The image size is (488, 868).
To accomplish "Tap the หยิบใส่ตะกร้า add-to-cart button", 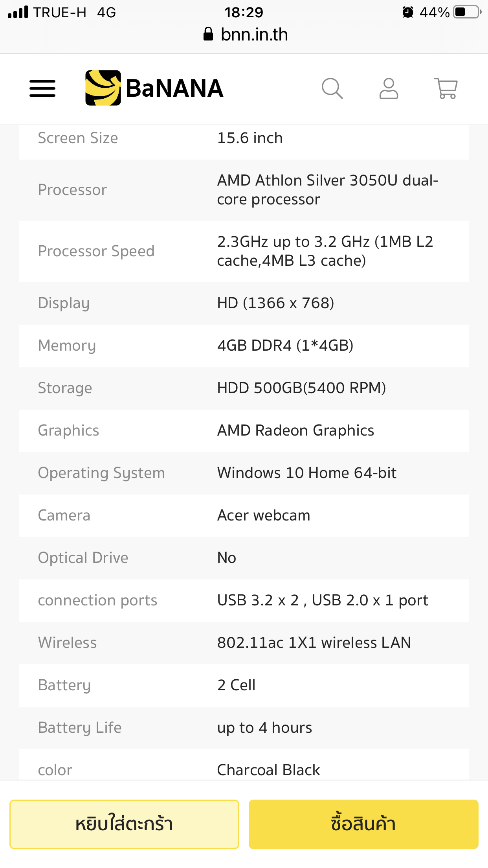I will tap(124, 824).
